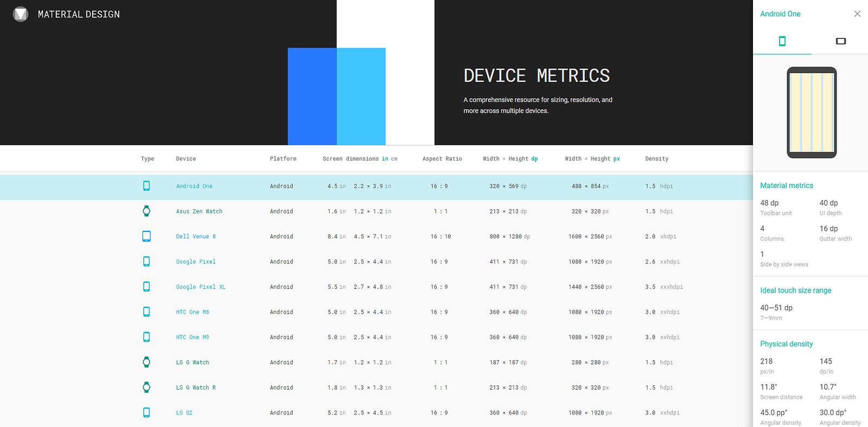Viewport: 868px width, 427px height.
Task: Click the 8.4 in screen size cell
Action: click(336, 237)
